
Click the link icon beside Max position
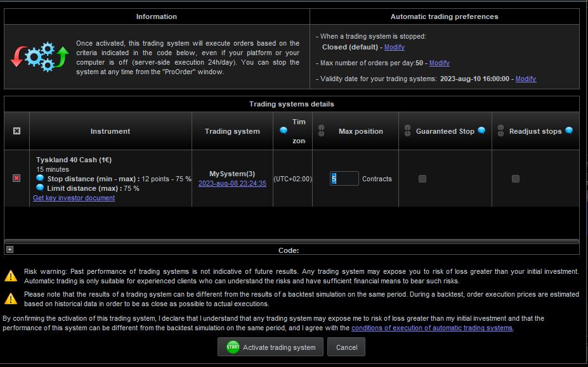(322, 131)
